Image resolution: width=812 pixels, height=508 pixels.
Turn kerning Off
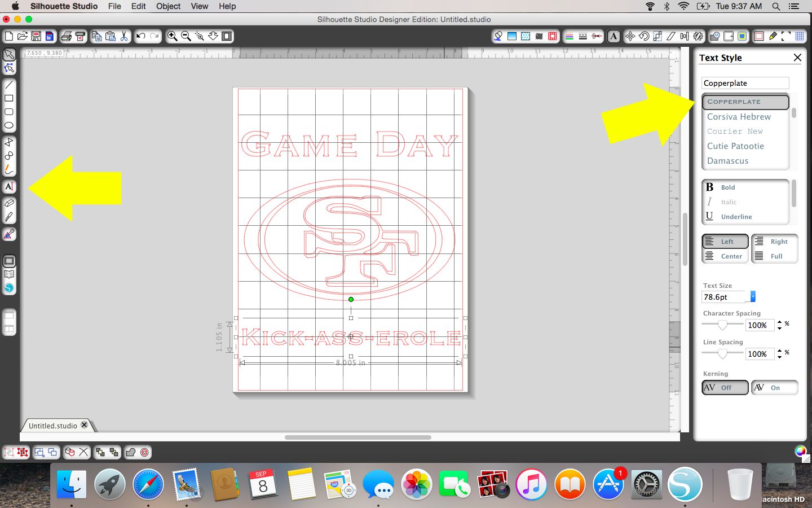(x=725, y=388)
